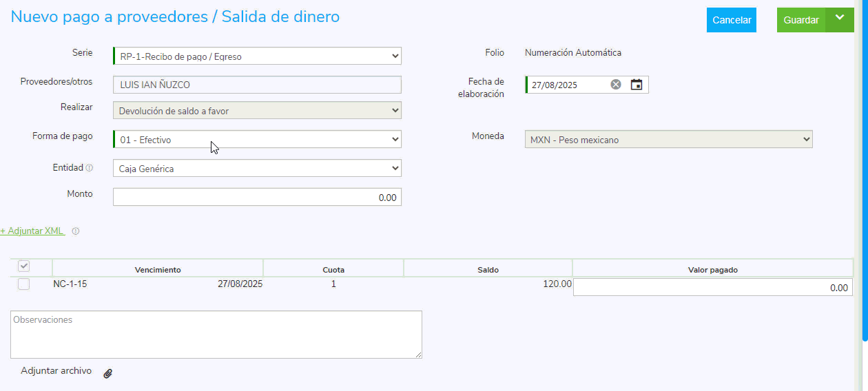
Task: Click the Cancelar button
Action: point(731,20)
